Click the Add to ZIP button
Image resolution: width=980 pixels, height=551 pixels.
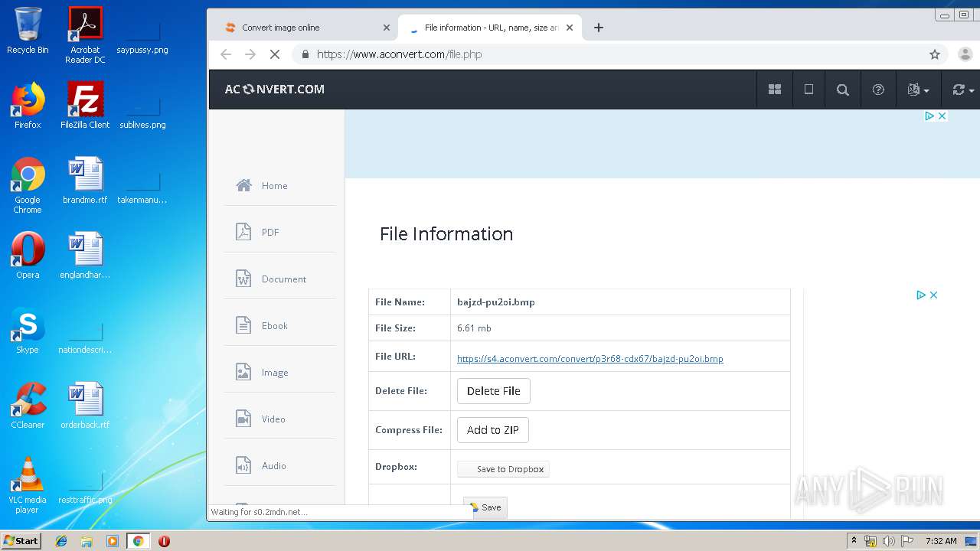point(492,430)
